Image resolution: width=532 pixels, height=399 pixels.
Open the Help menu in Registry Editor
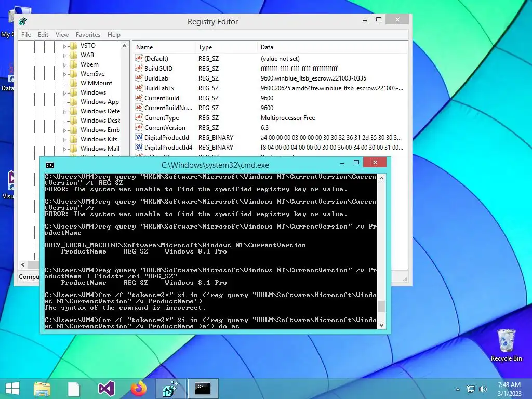click(114, 35)
